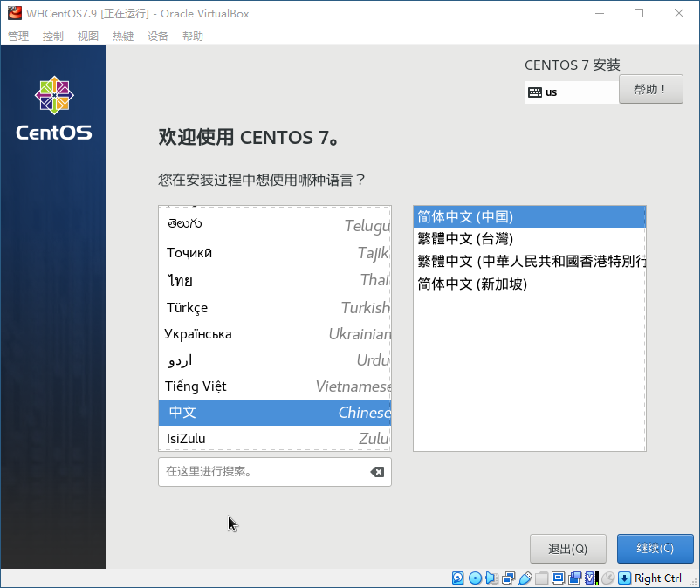Click the hard disk activity status icon
The image size is (700, 588).
click(x=457, y=578)
